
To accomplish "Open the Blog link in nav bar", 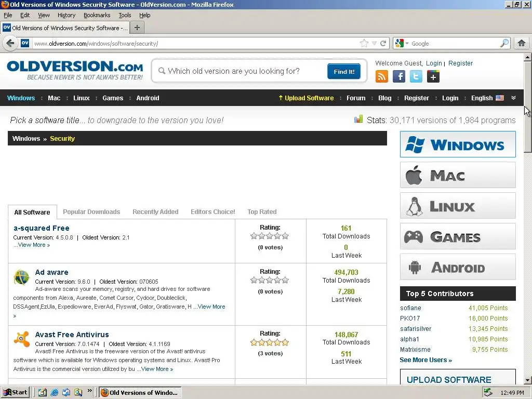I will 385,98.
